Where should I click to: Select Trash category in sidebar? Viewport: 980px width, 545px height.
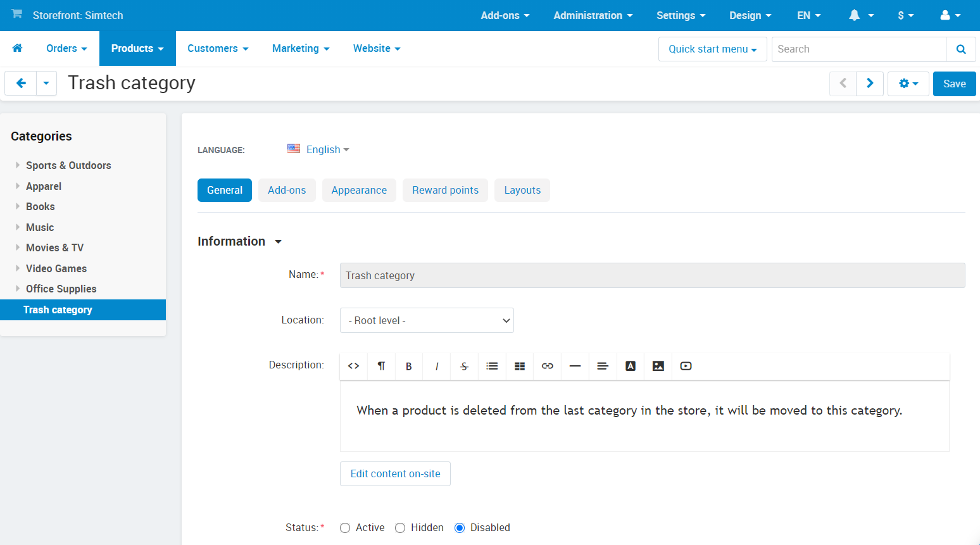coord(83,310)
